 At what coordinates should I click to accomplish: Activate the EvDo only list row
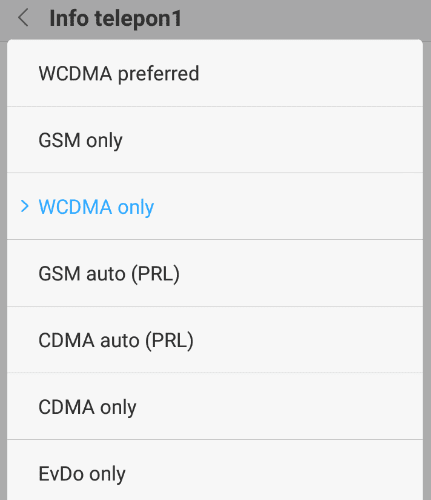(x=215, y=470)
